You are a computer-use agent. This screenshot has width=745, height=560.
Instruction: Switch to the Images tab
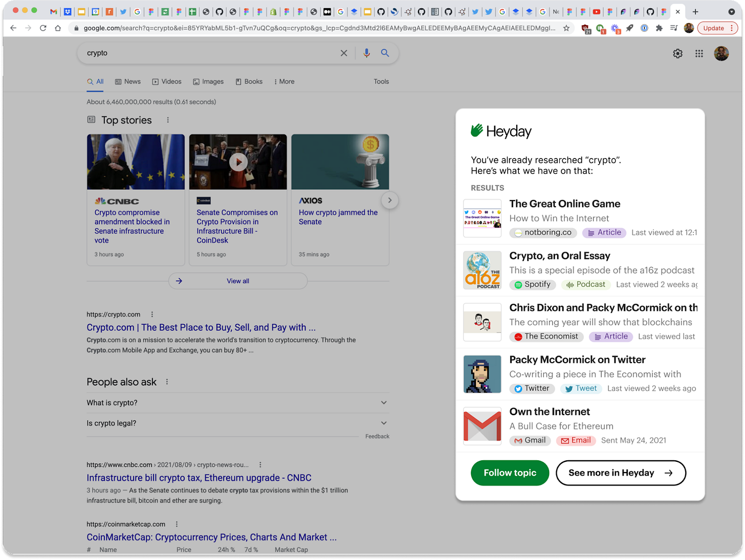[208, 82]
